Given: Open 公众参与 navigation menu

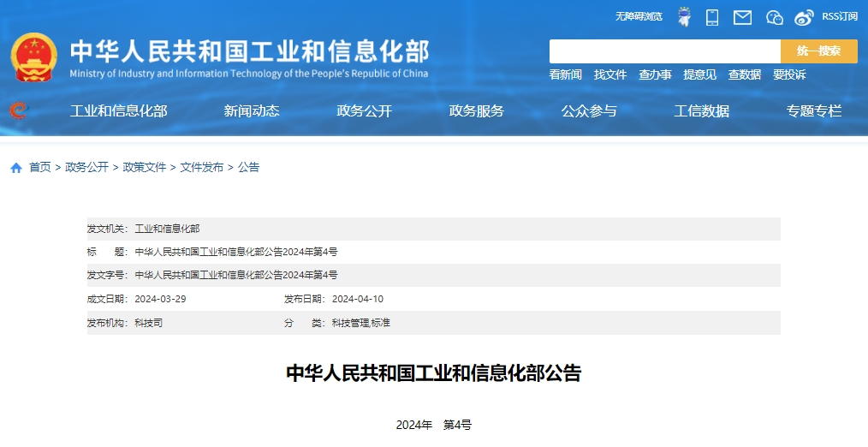Looking at the screenshot, I should tap(589, 110).
